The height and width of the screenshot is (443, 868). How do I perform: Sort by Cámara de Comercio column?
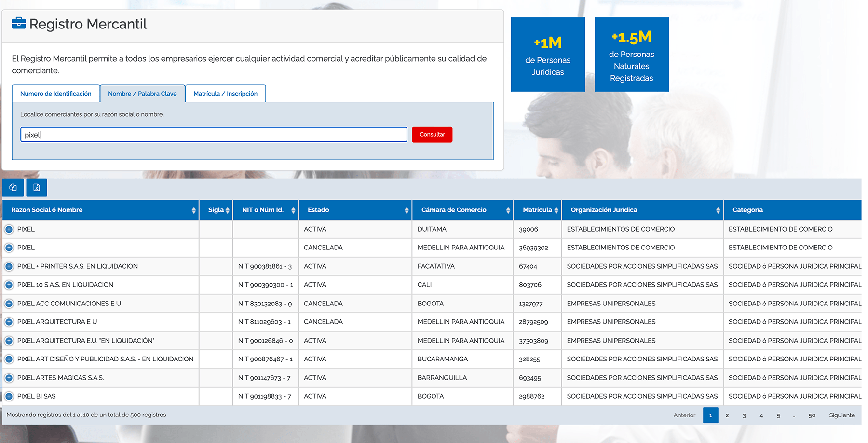(x=463, y=210)
